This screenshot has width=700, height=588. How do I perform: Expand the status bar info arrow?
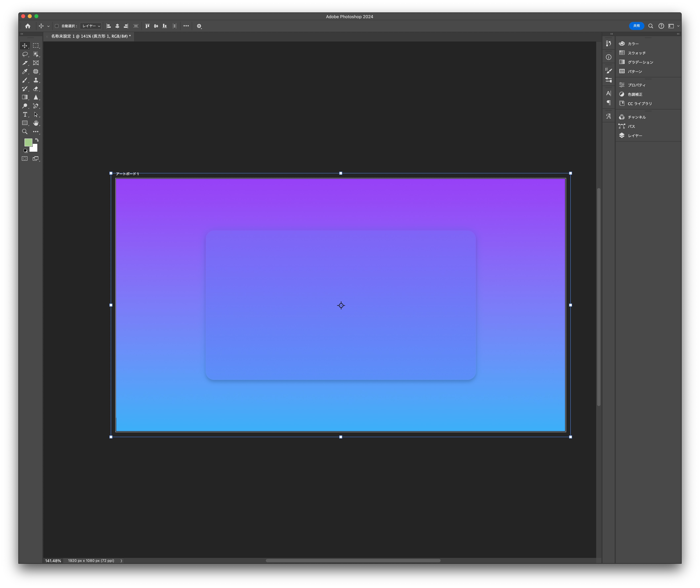(x=121, y=561)
